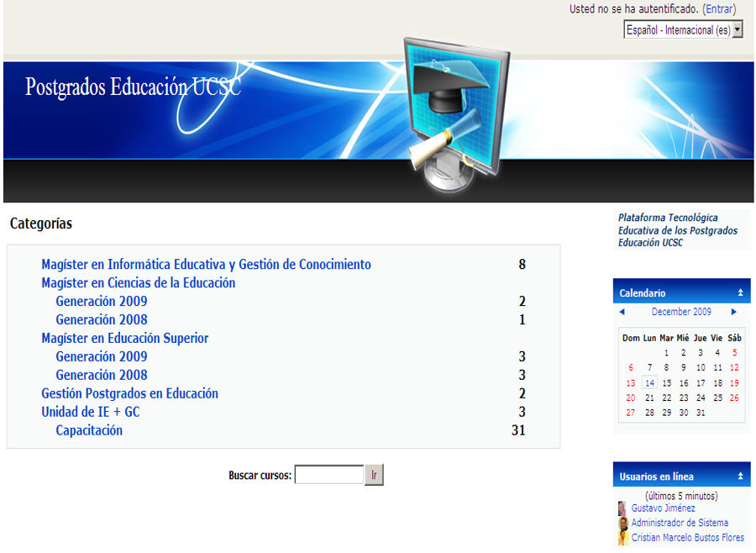Click the Entrar login link
The image size is (756, 553).
(719, 8)
